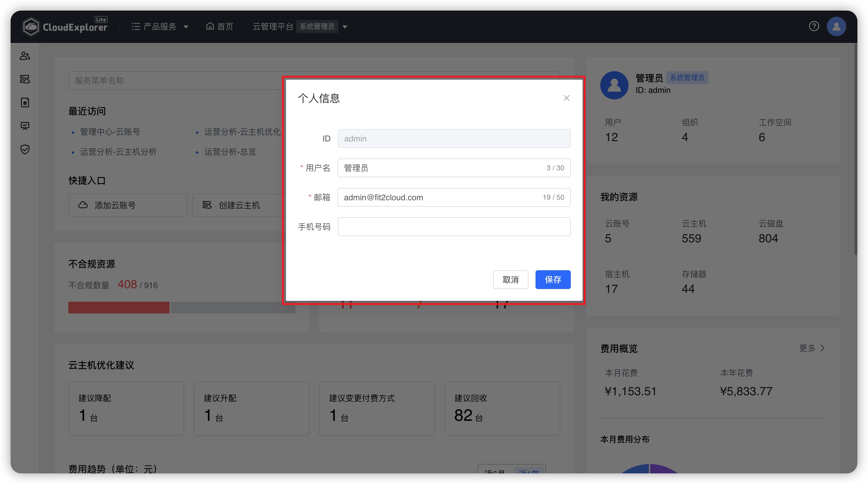This screenshot has height=484, width=868.
Task: Open the operations analysis sidebar icon
Action: 25,126
